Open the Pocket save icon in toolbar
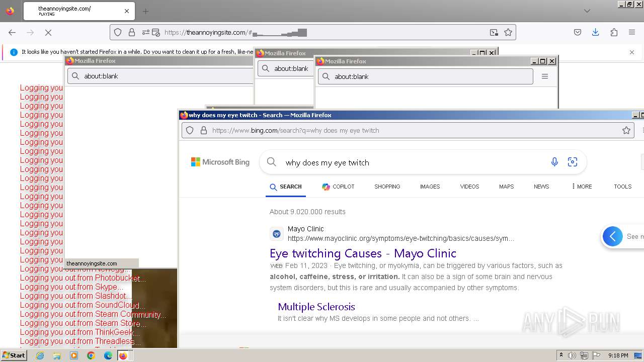 pyautogui.click(x=578, y=32)
